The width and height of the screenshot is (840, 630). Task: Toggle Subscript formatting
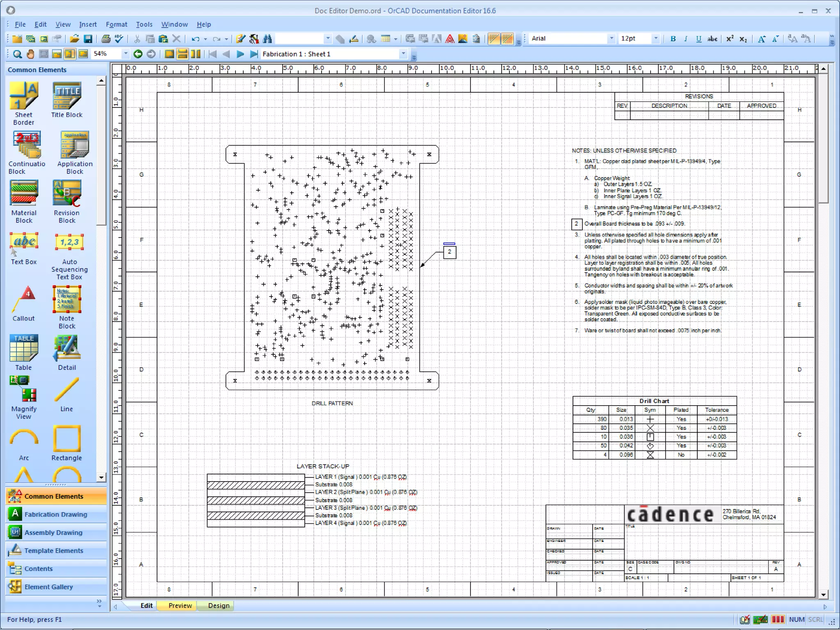[x=743, y=39]
